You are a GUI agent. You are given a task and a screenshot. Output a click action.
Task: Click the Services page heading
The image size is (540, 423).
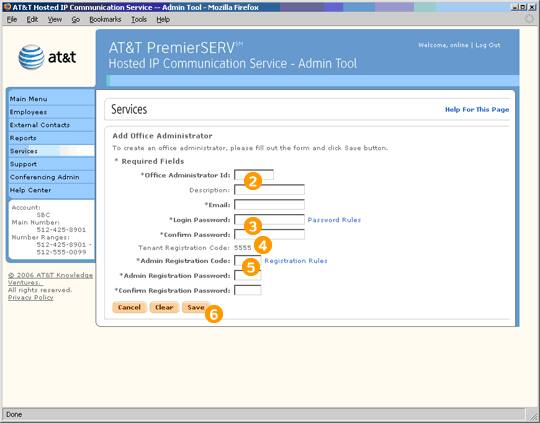(x=129, y=109)
